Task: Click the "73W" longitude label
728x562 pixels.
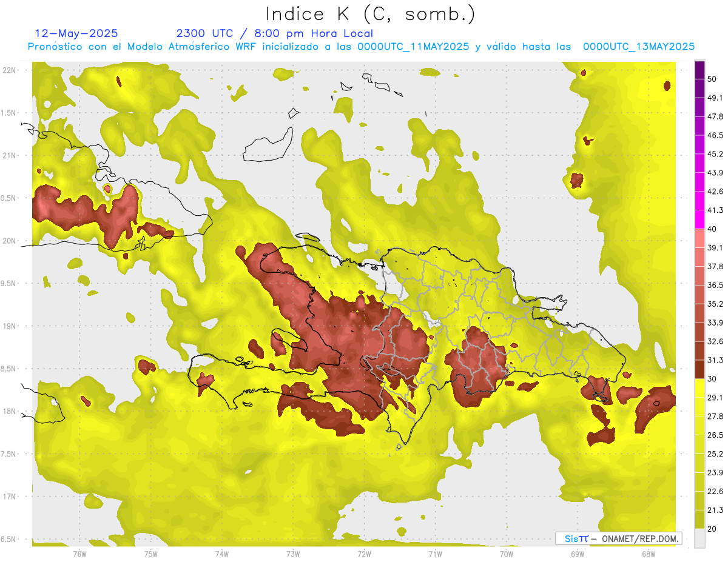Action: click(293, 554)
